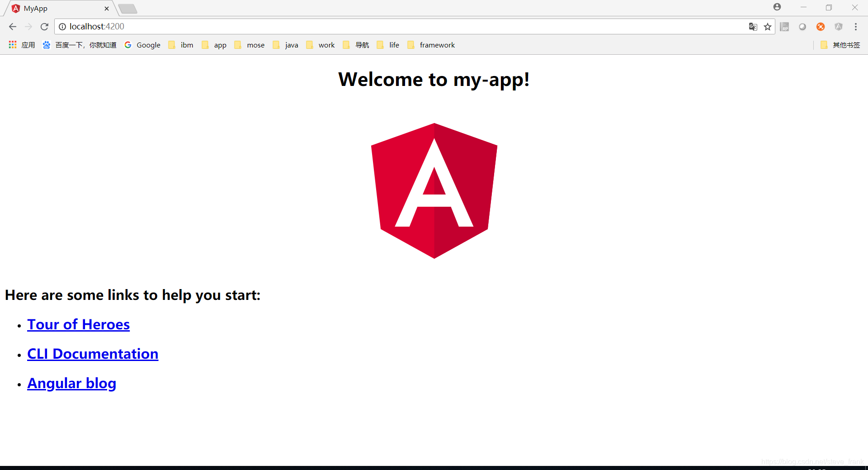Expand the app bookmark folder
The image size is (868, 470).
[214, 45]
